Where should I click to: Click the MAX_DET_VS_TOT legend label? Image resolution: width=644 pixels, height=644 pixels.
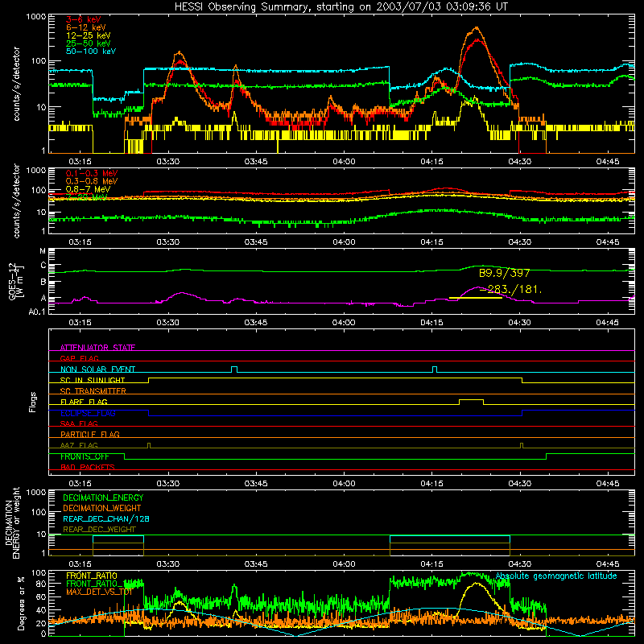[x=99, y=592]
